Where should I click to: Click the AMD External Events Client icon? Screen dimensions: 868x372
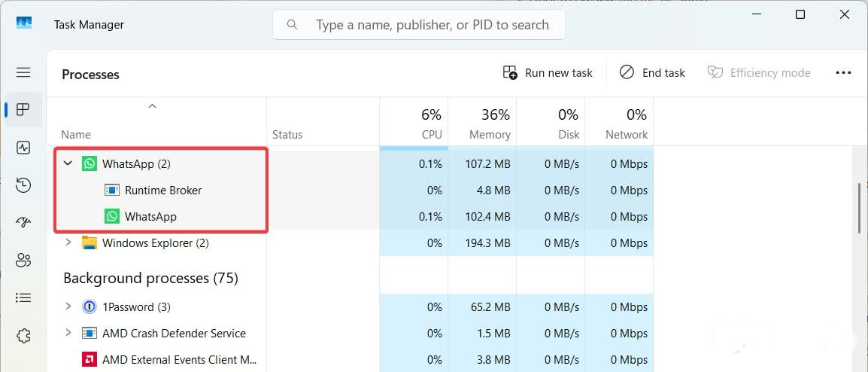89,359
